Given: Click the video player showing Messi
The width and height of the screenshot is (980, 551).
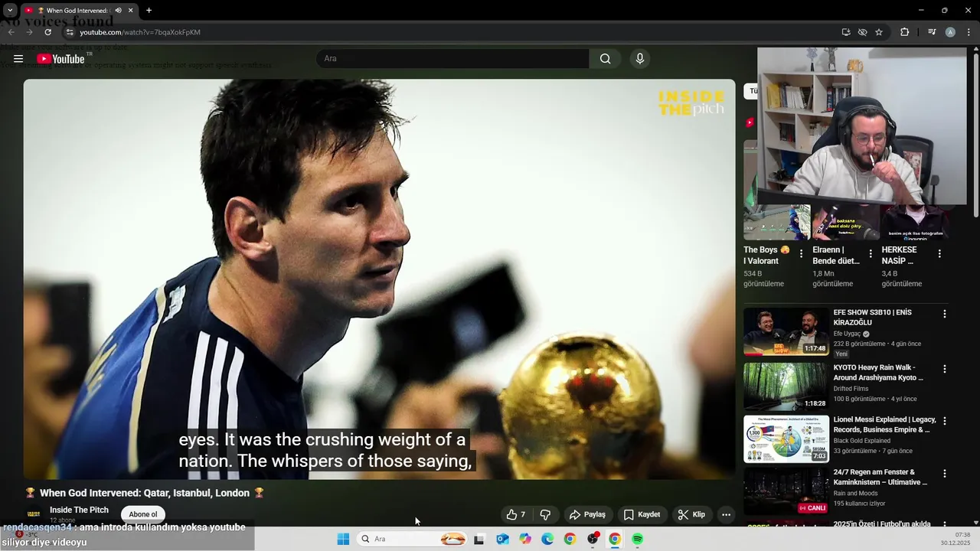Looking at the screenshot, I should point(379,279).
